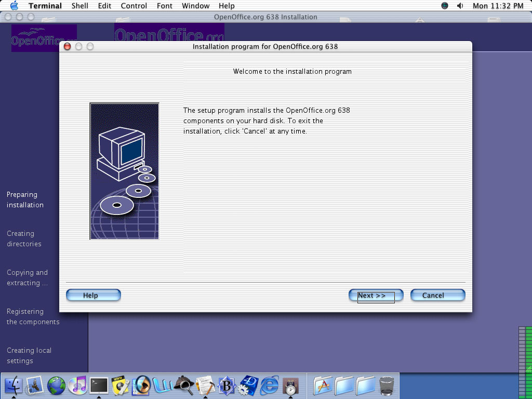Open Finder from the Dock

(x=14, y=386)
